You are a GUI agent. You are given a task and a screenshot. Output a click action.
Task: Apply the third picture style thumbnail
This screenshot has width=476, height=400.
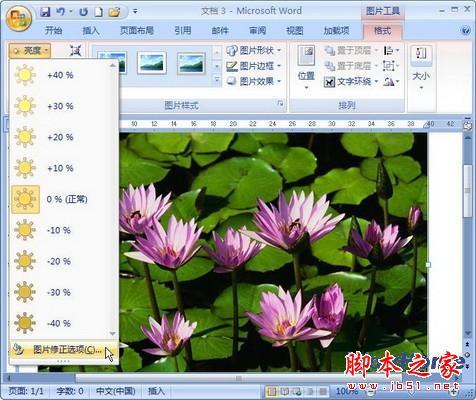[x=191, y=63]
